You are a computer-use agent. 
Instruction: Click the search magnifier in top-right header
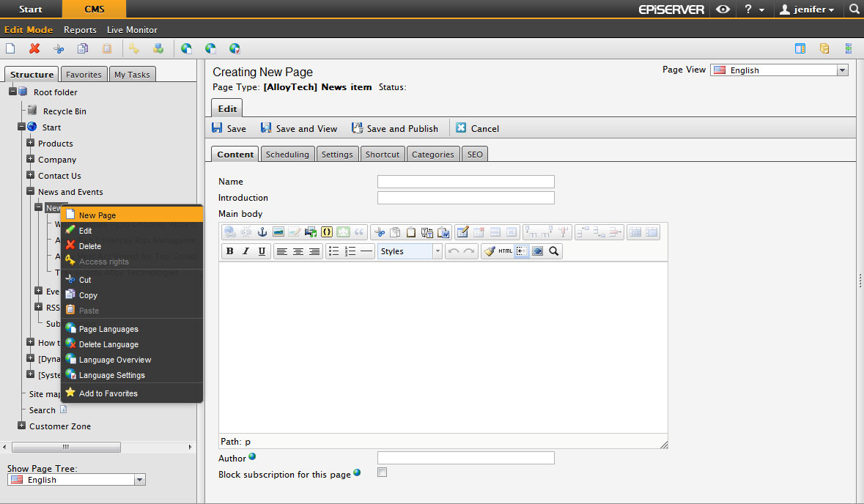pyautogui.click(x=854, y=10)
